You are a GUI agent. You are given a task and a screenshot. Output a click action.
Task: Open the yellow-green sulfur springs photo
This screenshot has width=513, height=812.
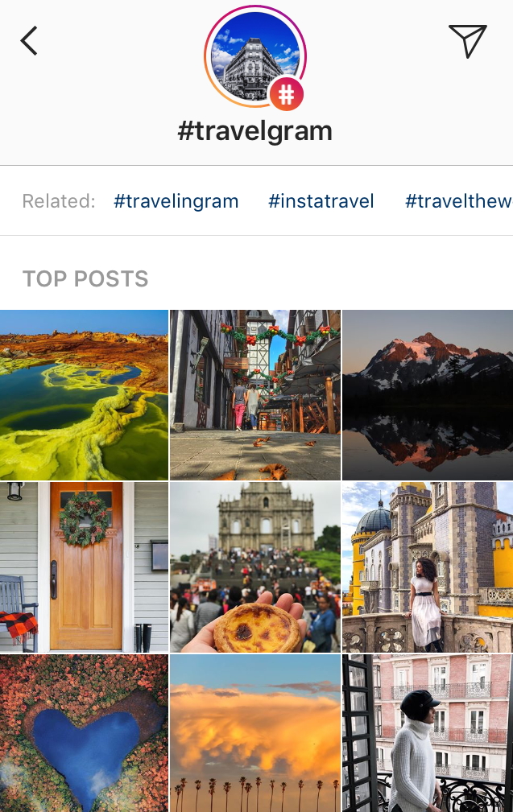coord(84,395)
